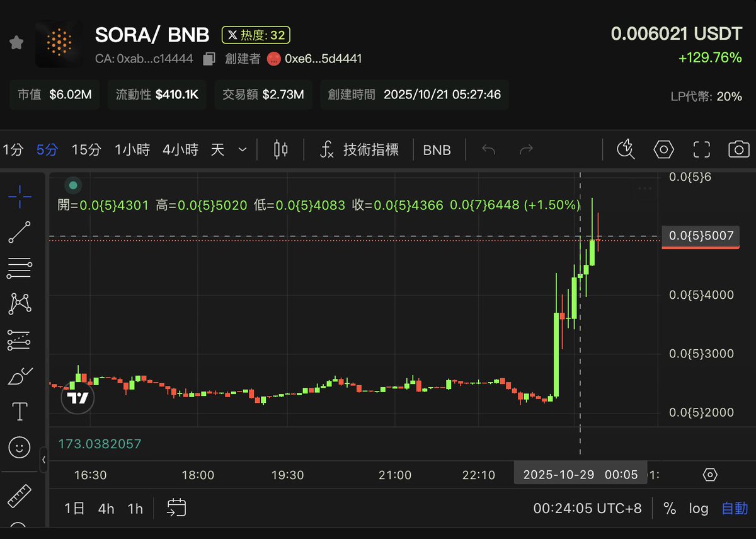This screenshot has width=756, height=539.
Task: Click the 流動性 $410.1K stat
Action: pyautogui.click(x=157, y=95)
